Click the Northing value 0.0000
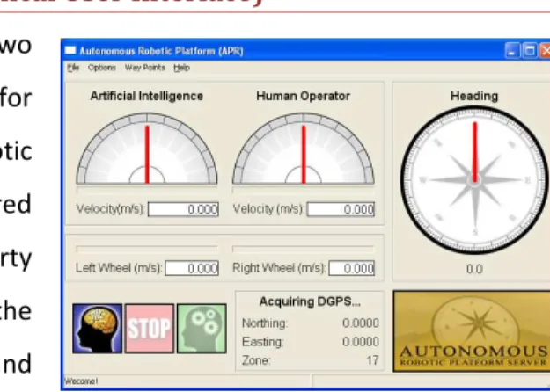This screenshot has width=550, height=392. coord(361,323)
